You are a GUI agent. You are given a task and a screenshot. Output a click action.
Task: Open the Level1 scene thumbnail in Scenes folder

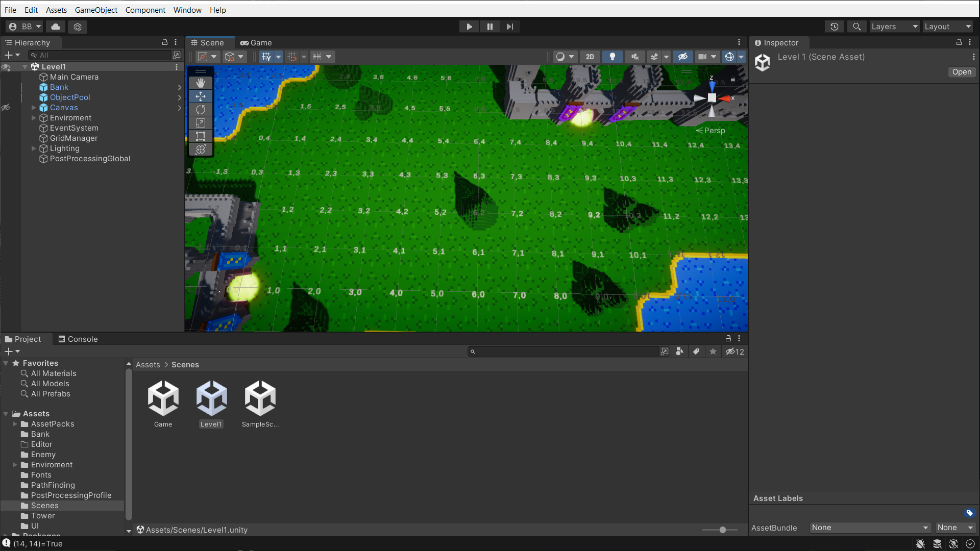211,398
